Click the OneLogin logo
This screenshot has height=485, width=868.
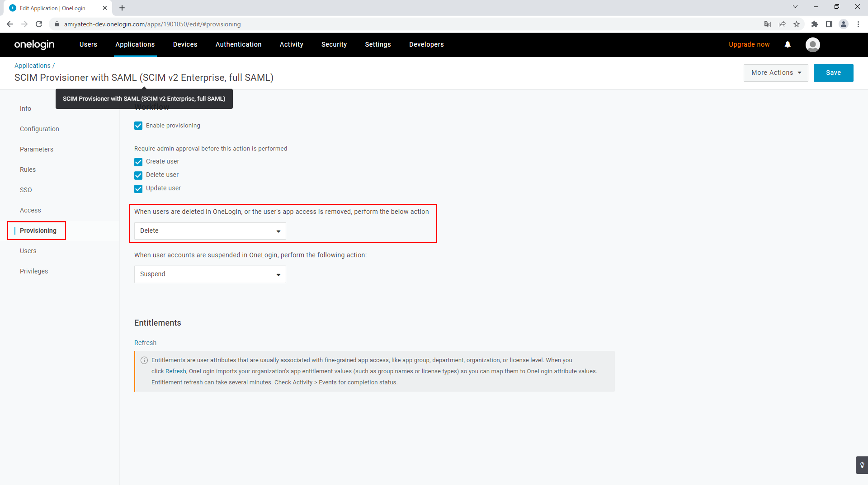34,44
